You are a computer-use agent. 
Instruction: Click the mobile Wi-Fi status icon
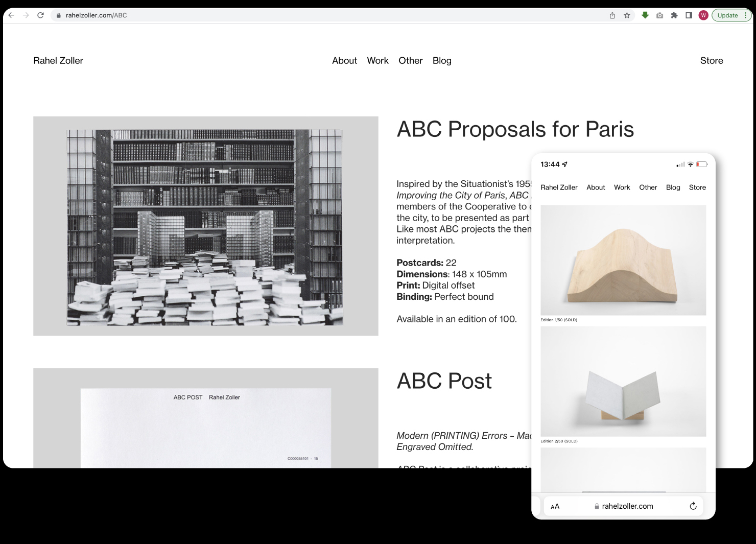[690, 164]
